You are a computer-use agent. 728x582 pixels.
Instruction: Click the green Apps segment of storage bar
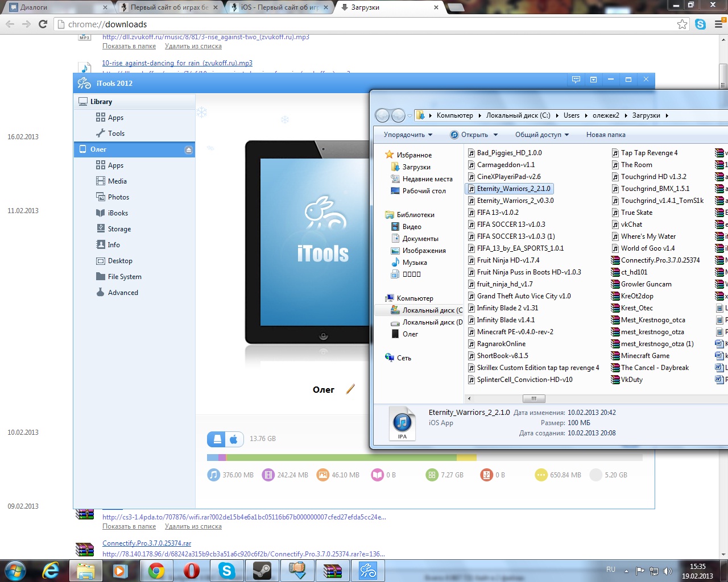coord(341,458)
